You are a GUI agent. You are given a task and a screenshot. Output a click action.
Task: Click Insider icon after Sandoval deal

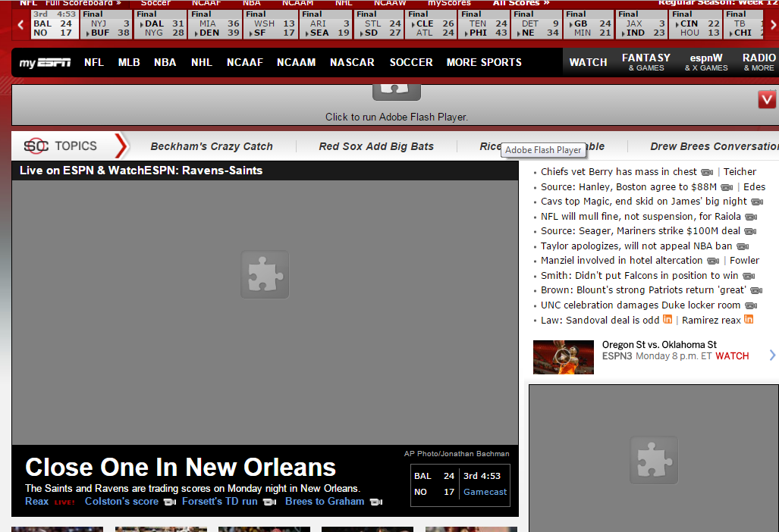[667, 319]
